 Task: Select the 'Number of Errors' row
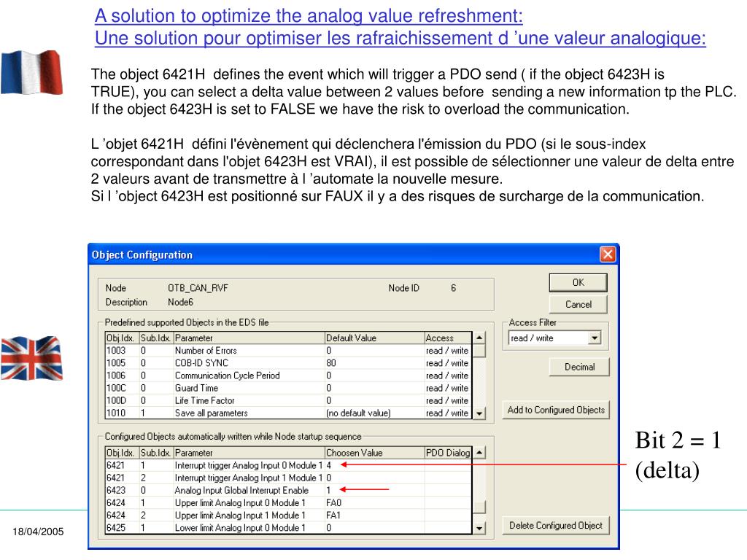[288, 351]
